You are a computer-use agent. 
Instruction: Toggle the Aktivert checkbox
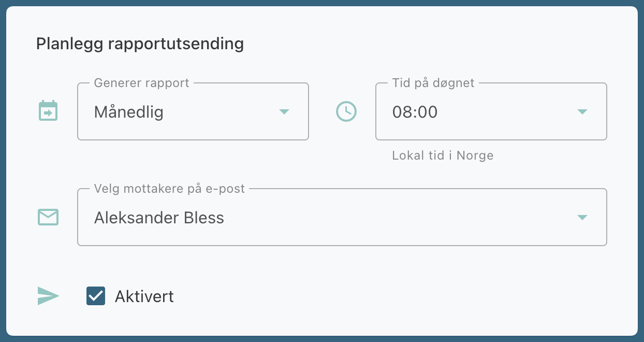tap(96, 296)
